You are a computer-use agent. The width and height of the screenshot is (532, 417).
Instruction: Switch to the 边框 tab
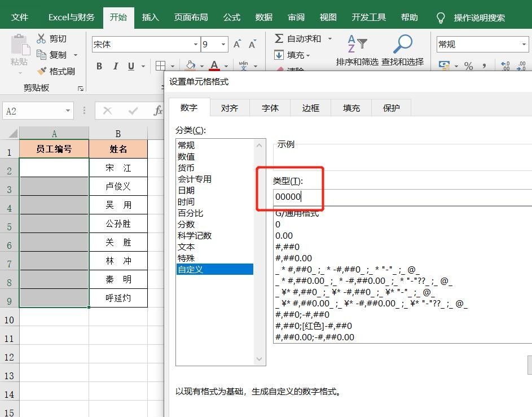coord(310,107)
